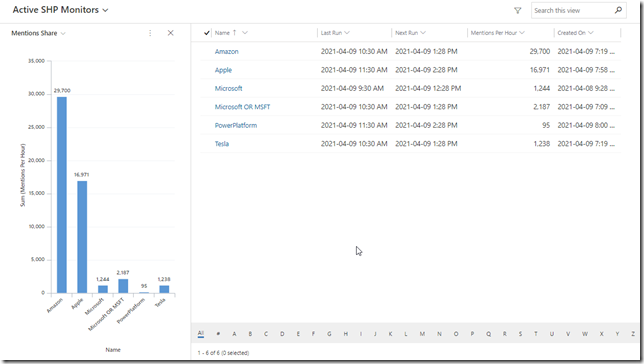The width and height of the screenshot is (644, 364).
Task: Click PowerPlatform's Next Run 2:28 PM cell
Action: tap(426, 125)
